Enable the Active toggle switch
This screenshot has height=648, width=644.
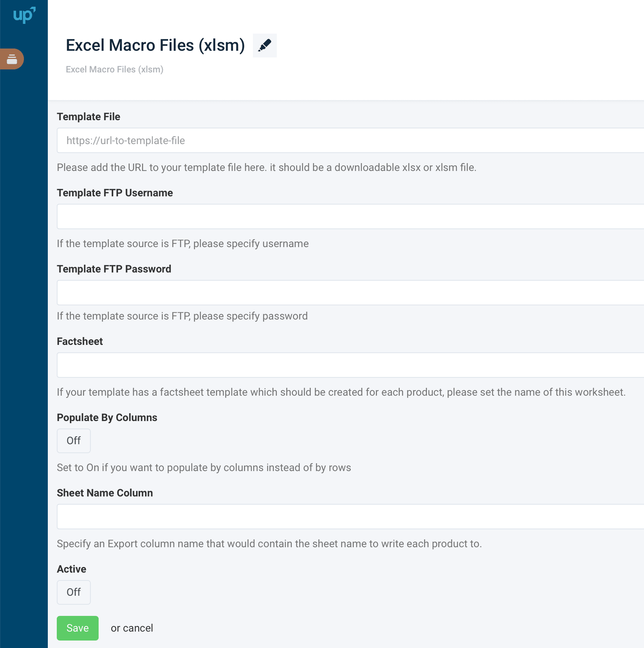pyautogui.click(x=74, y=592)
